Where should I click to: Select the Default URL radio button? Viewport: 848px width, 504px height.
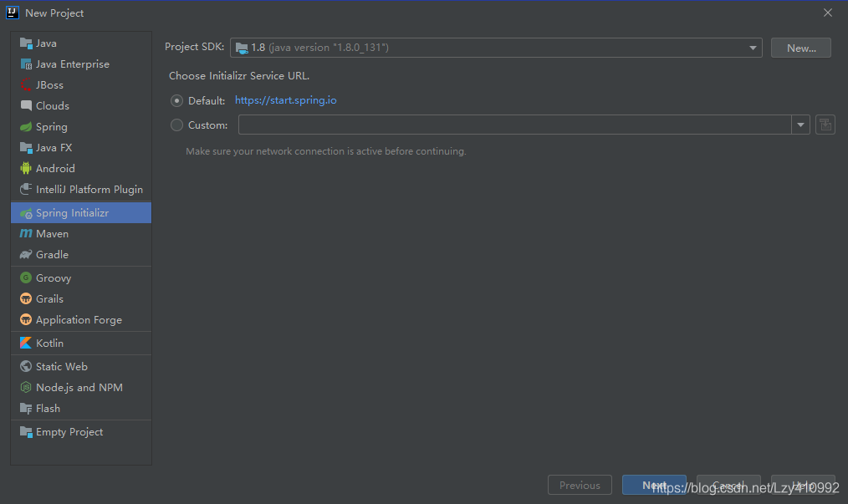(176, 100)
